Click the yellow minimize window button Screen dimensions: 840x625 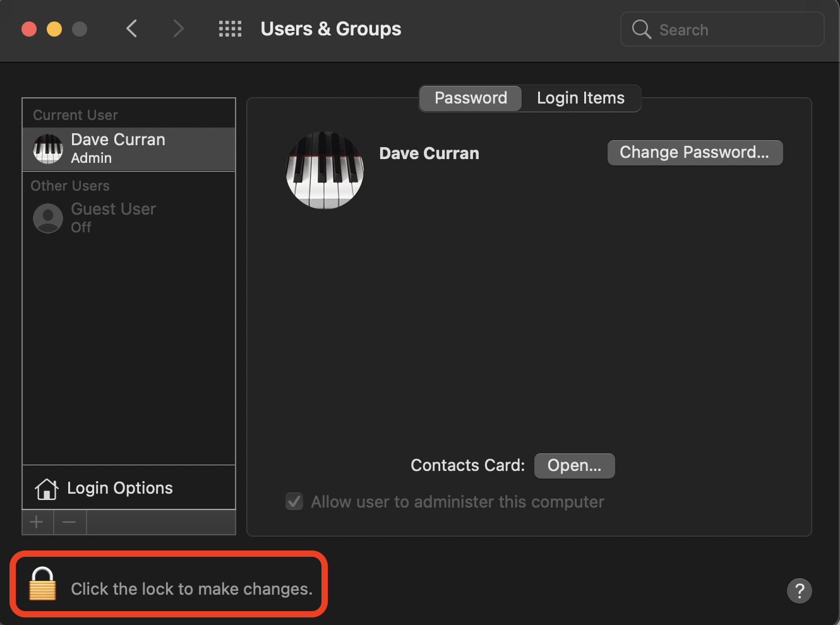tap(54, 29)
